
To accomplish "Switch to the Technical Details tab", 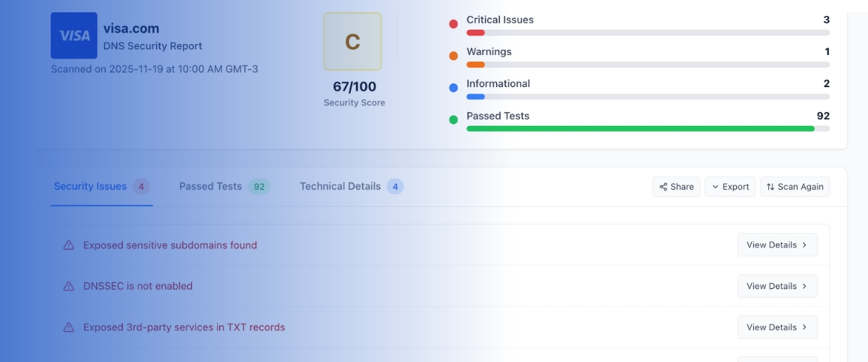I will [352, 187].
